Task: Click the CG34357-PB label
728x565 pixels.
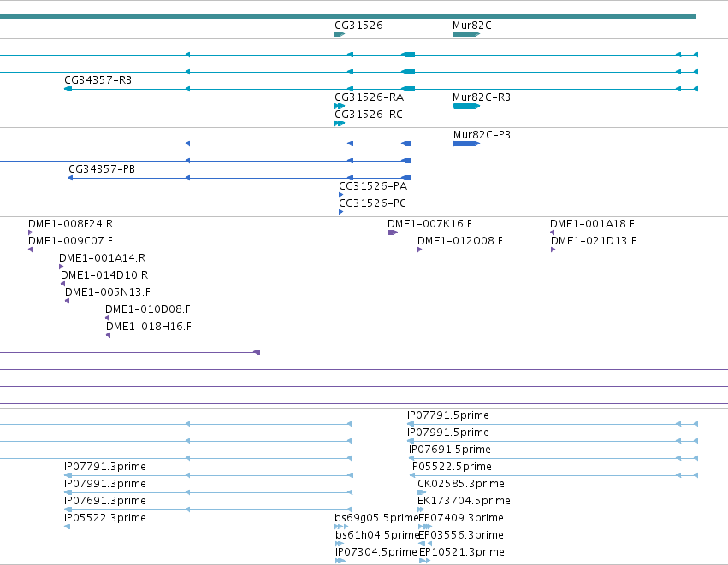Action: point(102,169)
